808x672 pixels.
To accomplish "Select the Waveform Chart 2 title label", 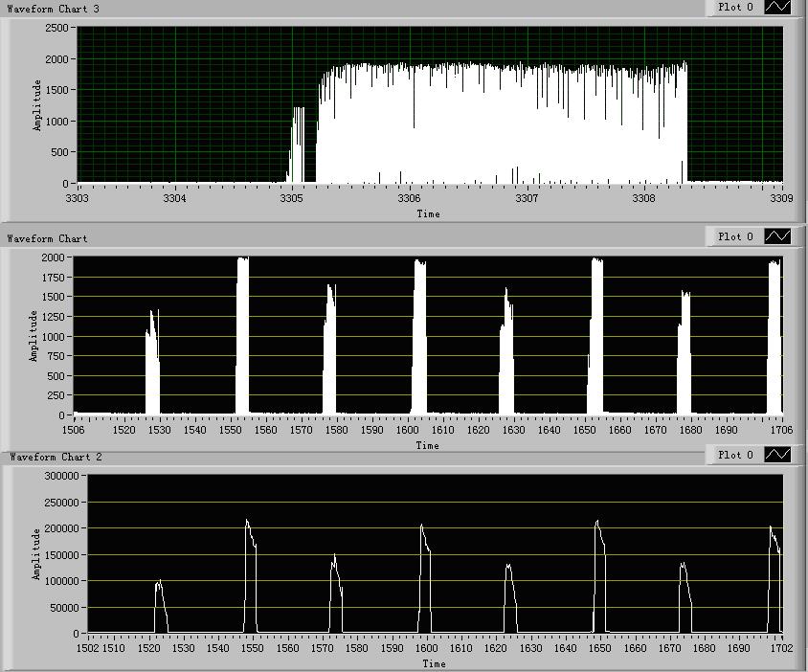I will point(56,458).
